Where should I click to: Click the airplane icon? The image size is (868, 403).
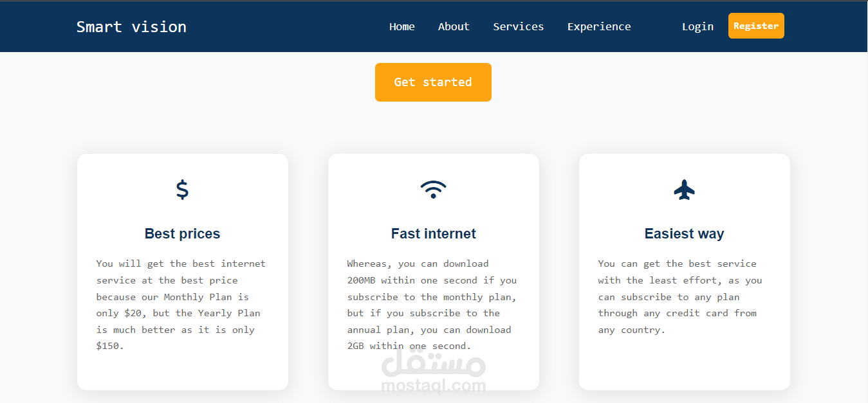(684, 190)
